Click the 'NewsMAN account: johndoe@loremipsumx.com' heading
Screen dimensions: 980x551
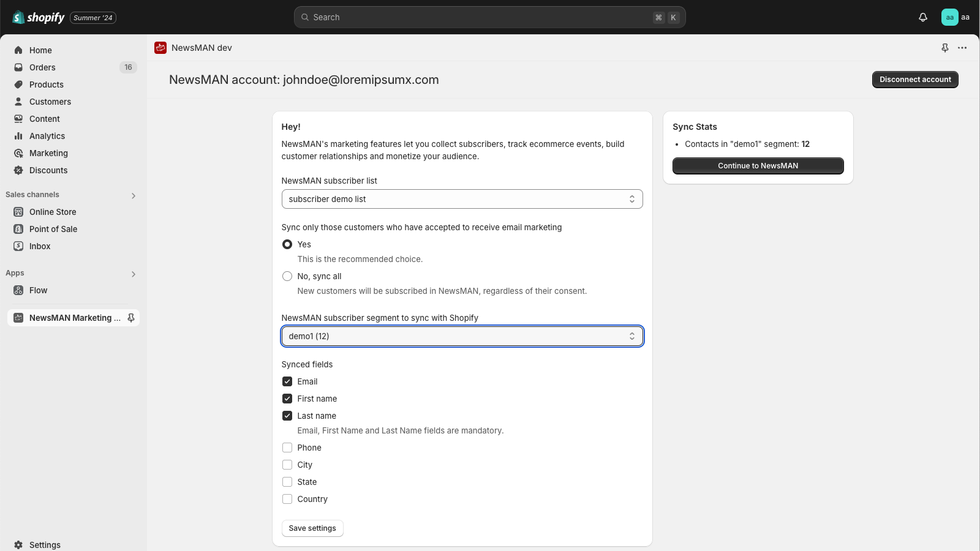tap(304, 80)
